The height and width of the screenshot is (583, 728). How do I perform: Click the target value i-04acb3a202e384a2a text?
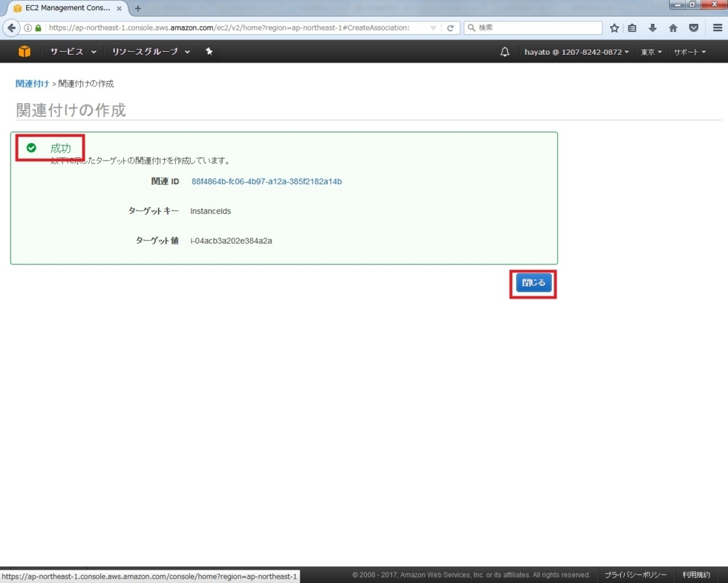(231, 241)
